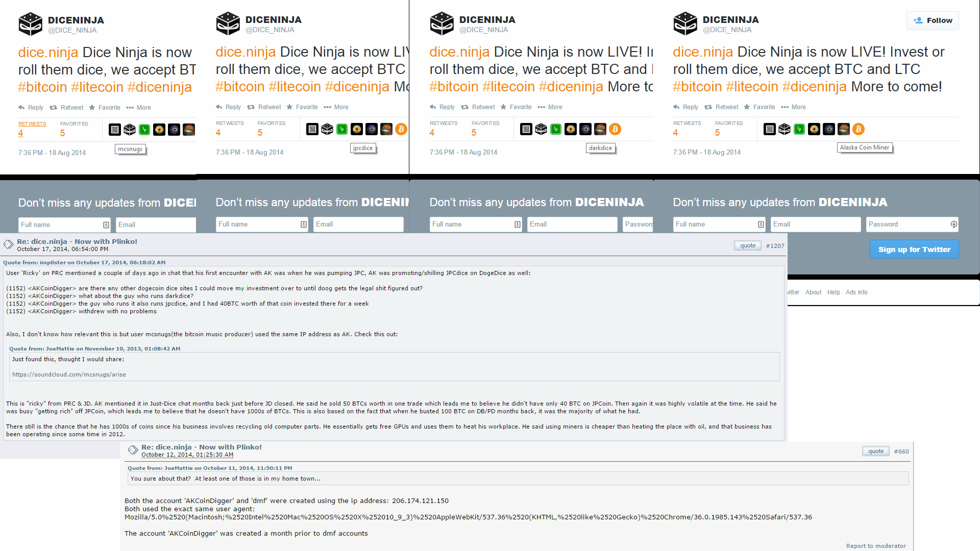
Task: Click the post icon beside forum post #1207 title
Action: coord(8,244)
